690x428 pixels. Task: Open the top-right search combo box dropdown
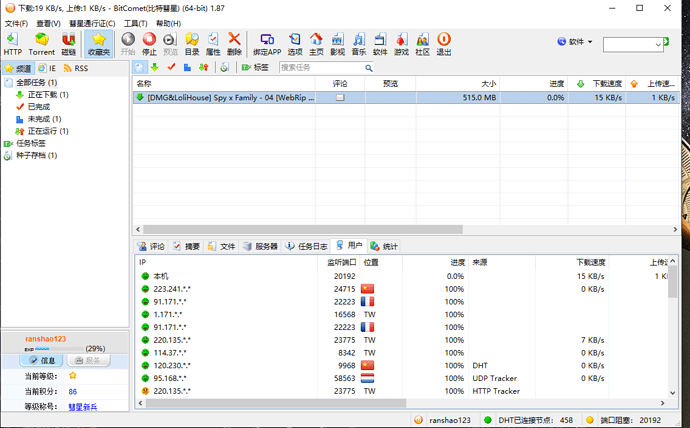point(658,44)
